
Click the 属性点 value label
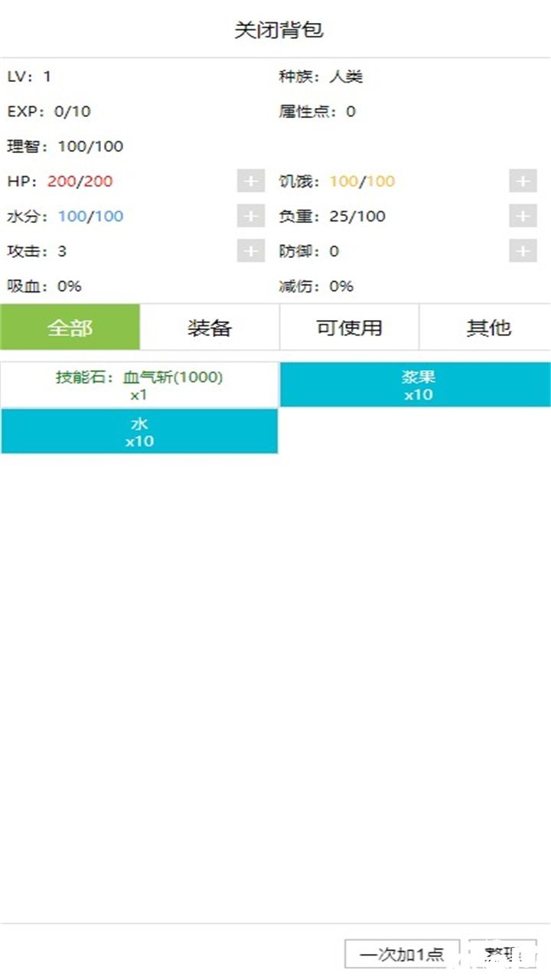point(317,112)
